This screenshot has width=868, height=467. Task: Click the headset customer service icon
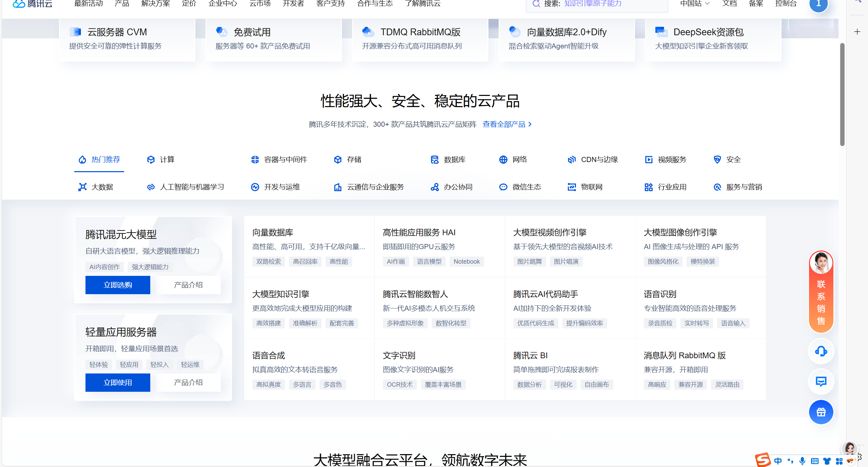coord(821,351)
